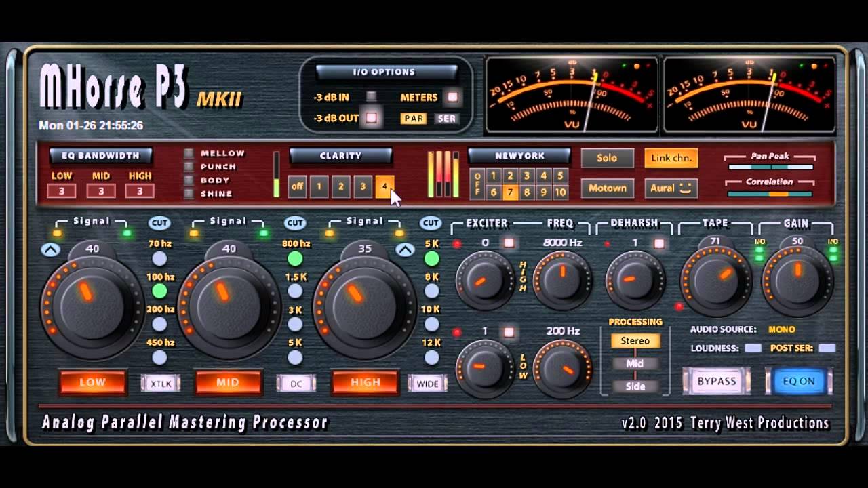Set Clarity level 3

pos(362,186)
